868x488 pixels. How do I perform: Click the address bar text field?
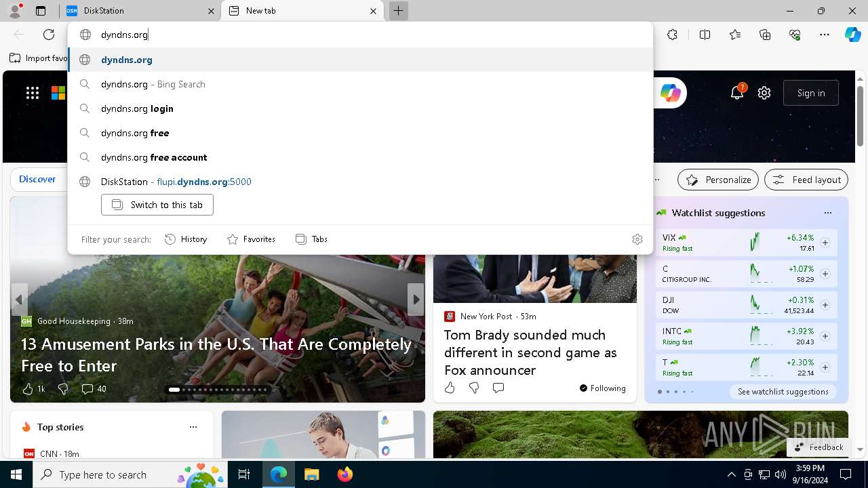360,35
